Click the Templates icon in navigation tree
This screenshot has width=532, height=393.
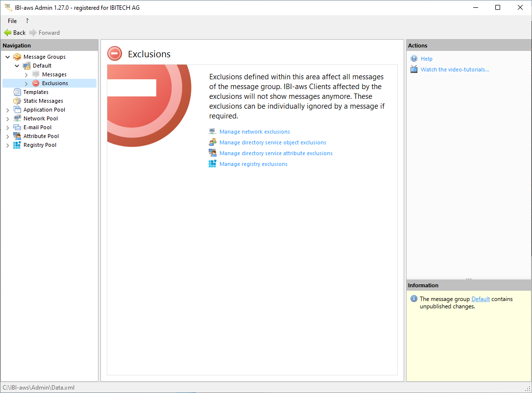(17, 92)
